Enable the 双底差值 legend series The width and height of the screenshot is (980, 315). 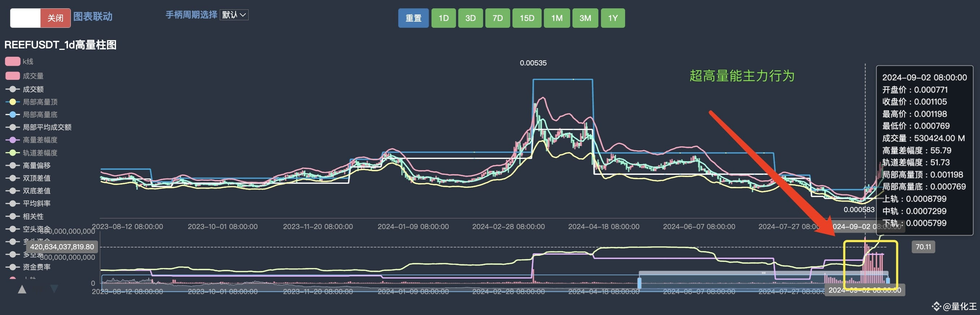[x=28, y=191]
